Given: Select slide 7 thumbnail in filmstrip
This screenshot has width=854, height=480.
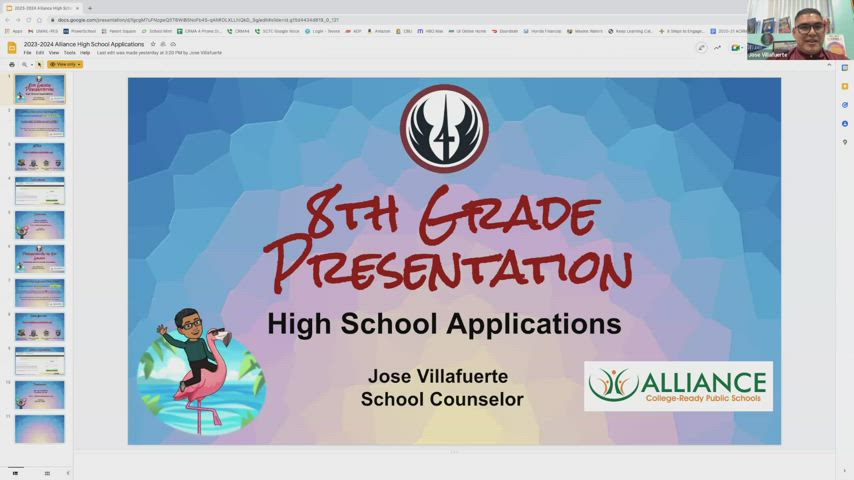Looking at the screenshot, I should pyautogui.click(x=40, y=293).
